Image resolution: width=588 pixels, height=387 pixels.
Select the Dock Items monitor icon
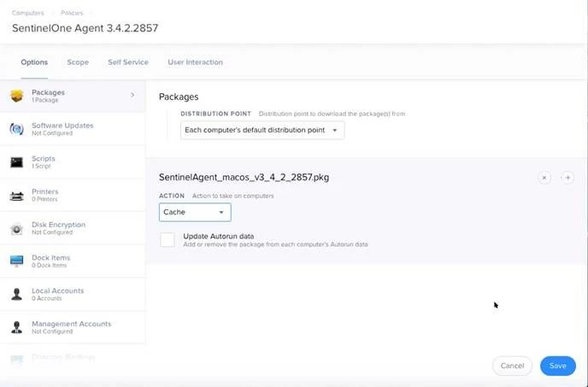point(16,261)
